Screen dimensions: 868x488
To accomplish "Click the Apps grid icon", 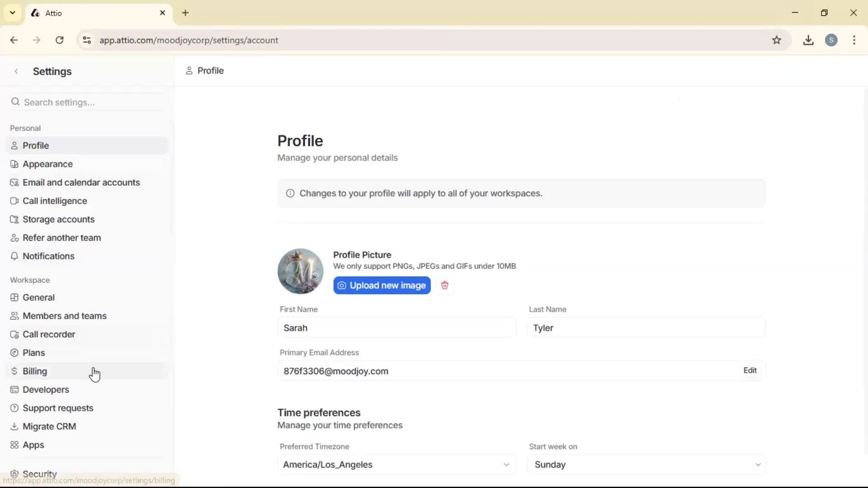I will click(14, 445).
